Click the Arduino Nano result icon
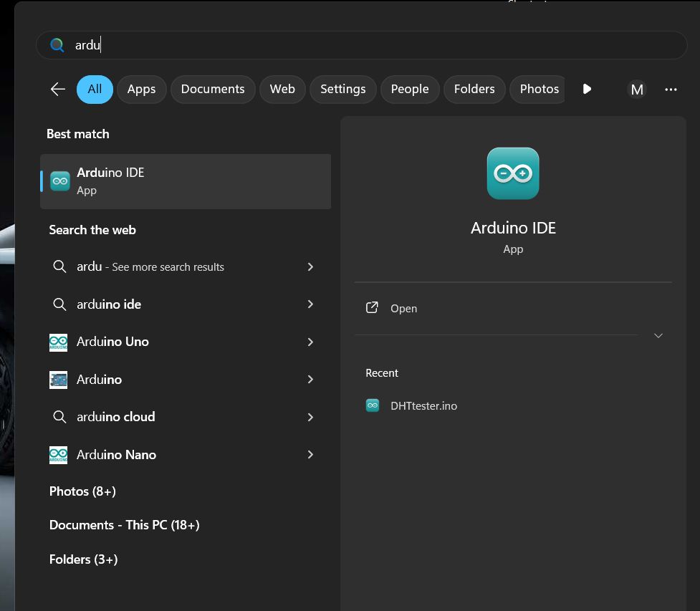This screenshot has width=700, height=611. click(x=59, y=455)
